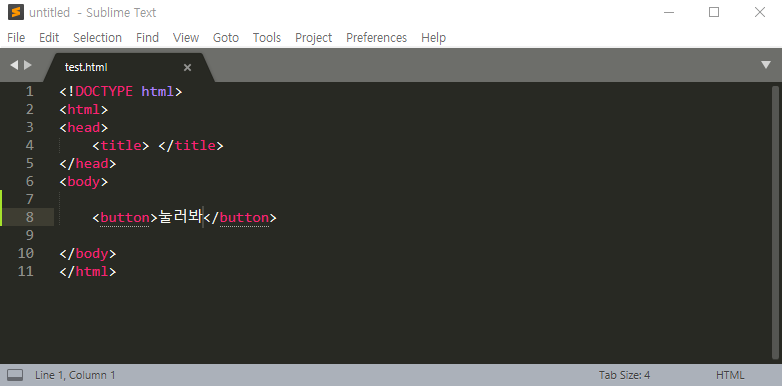The height and width of the screenshot is (386, 782).
Task: Change HTML syntax in status bar
Action: [730, 375]
